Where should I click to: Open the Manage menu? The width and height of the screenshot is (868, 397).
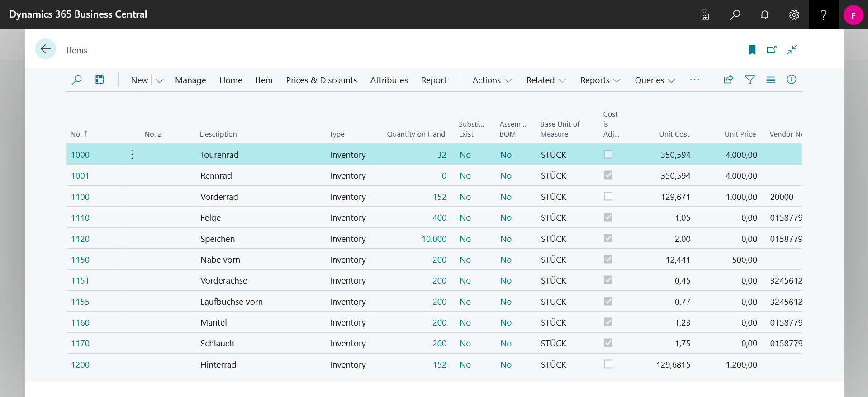coord(190,80)
